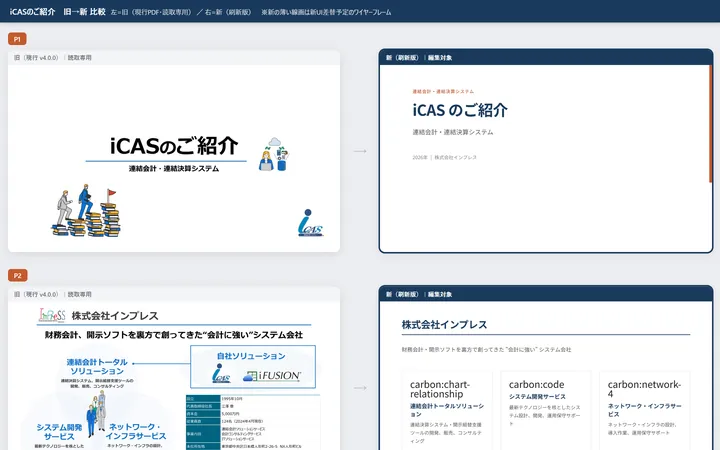Image resolution: width=720 pixels, height=450 pixels.
Task: Click 読取専用 label in the P1 old panel header
Action: click(x=79, y=57)
